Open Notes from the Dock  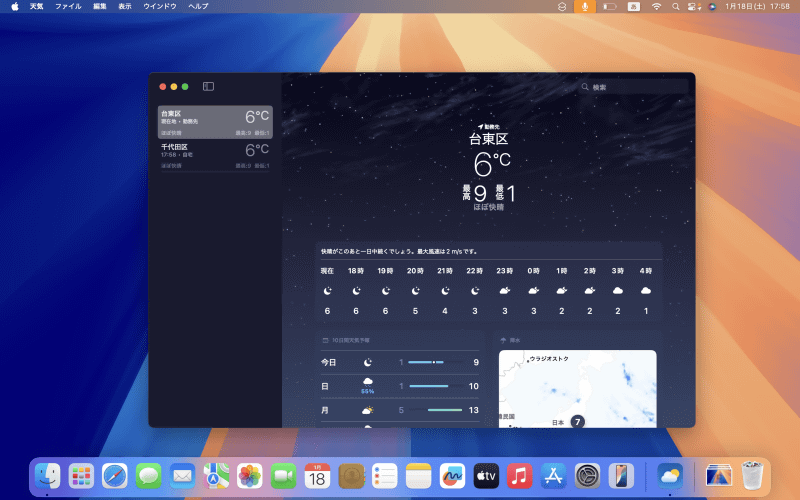418,477
